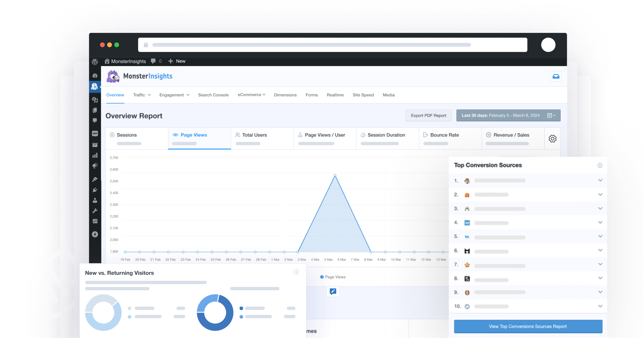Viewport: 644px width, 338px height.
Task: Click the WordPress logo in admin bar
Action: point(95,61)
